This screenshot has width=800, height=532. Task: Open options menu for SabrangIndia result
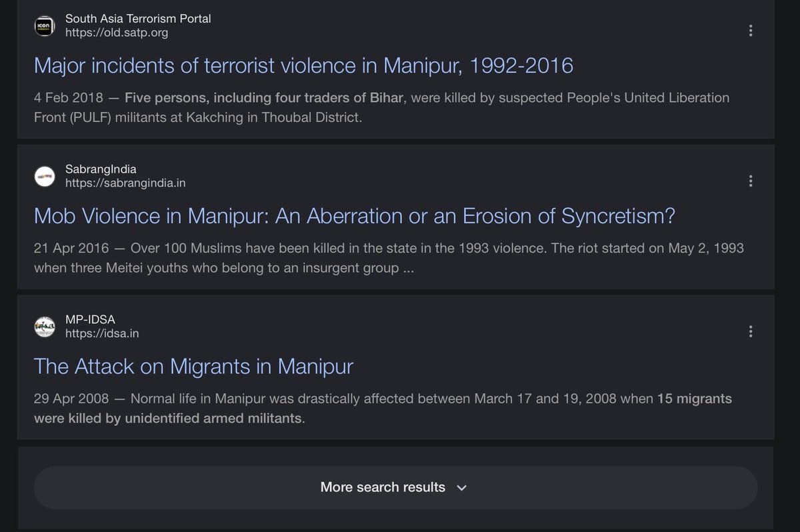(x=751, y=181)
